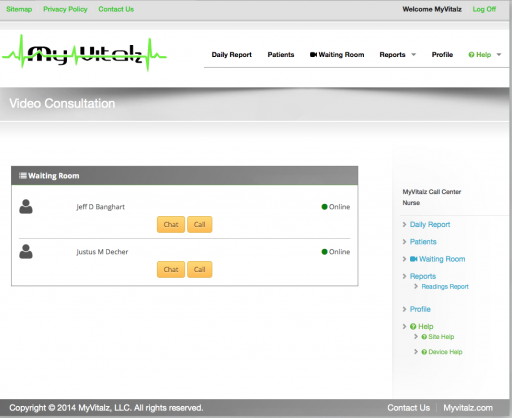Screen dimensions: 512x418
Task: Open Contact Us link in the footer
Action: pos(409,408)
